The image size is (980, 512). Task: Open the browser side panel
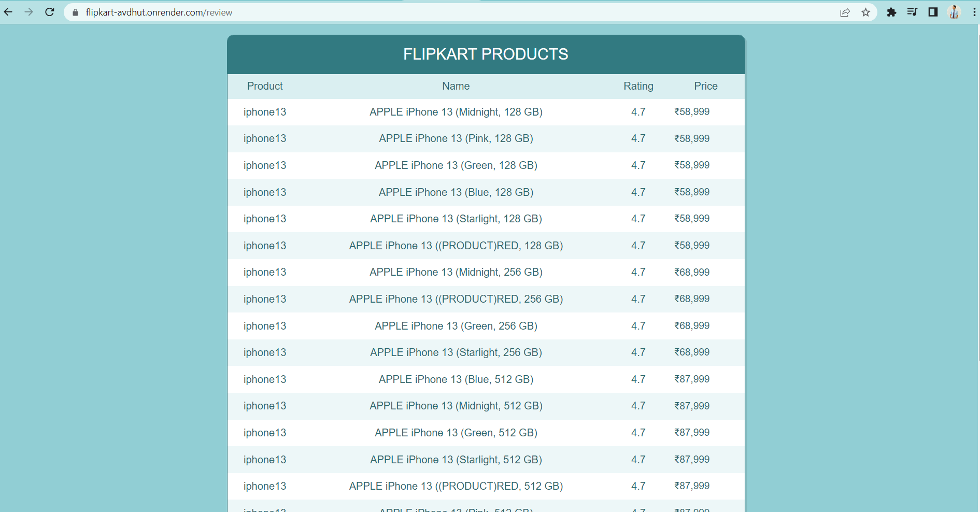[933, 12]
